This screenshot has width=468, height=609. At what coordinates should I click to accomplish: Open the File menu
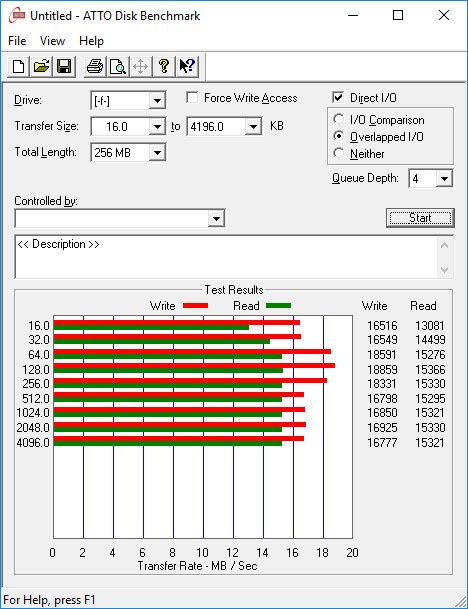pos(17,41)
